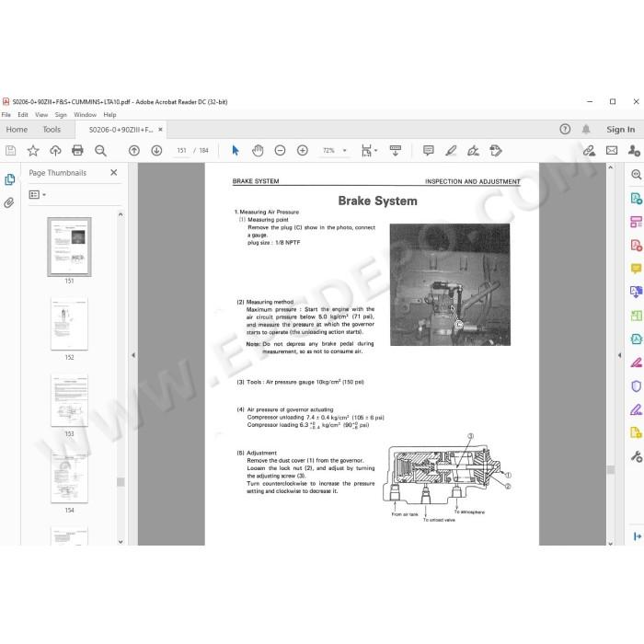Viewport: 644px width, 644px height.
Task: Collapse the left navigation pane arrow
Action: (x=133, y=355)
